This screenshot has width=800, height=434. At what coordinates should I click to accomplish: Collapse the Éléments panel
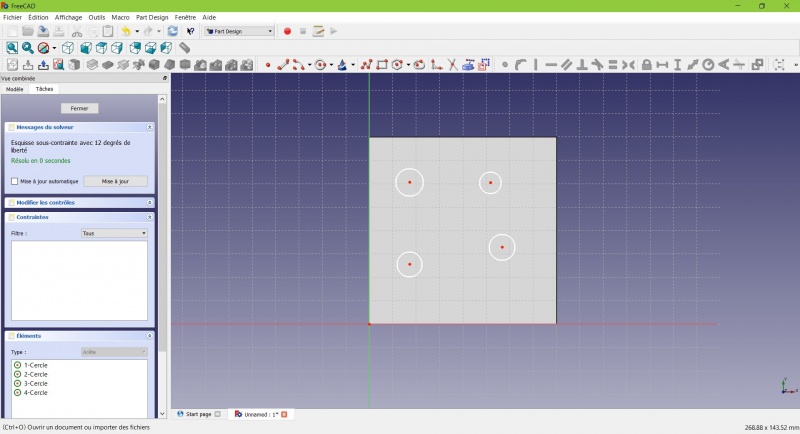point(149,336)
